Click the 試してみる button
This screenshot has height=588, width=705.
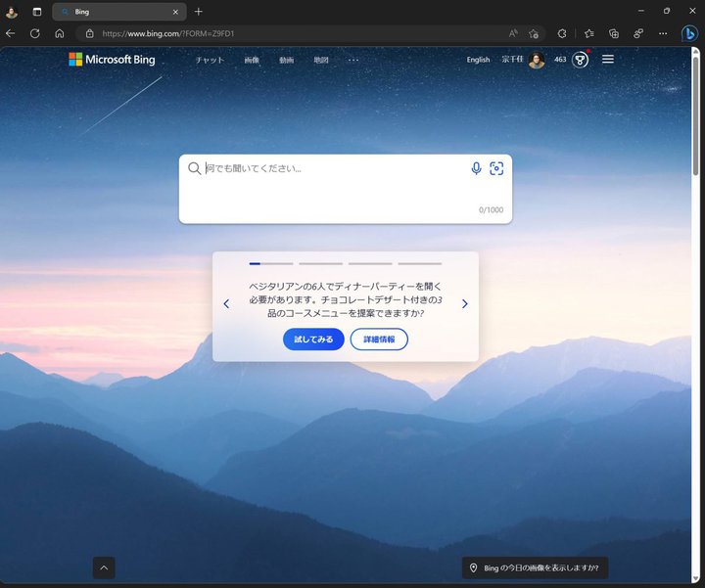pyautogui.click(x=313, y=339)
